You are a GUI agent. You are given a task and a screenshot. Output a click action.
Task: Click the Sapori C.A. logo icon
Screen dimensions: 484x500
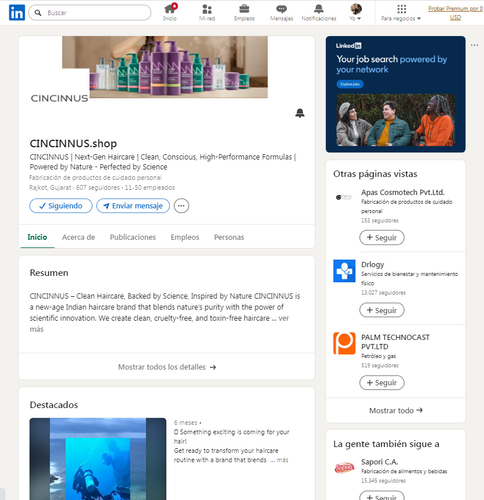pos(344,468)
